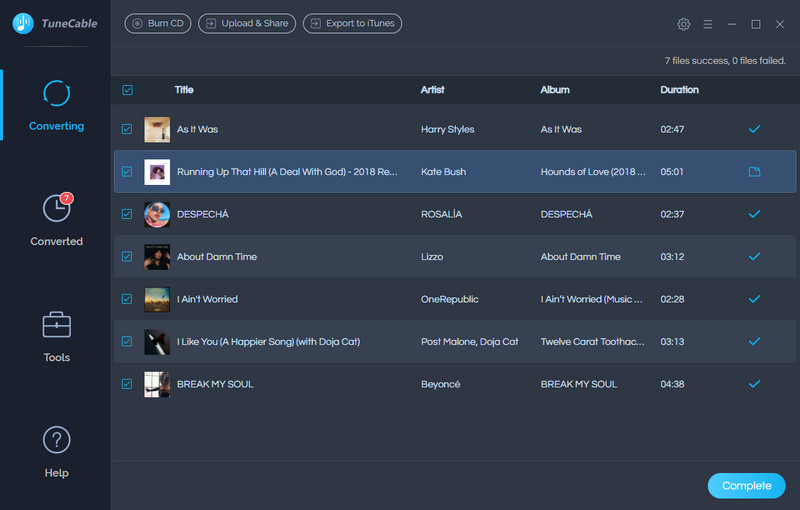Click the I Like You album cover
The image size is (800, 510).
157,342
